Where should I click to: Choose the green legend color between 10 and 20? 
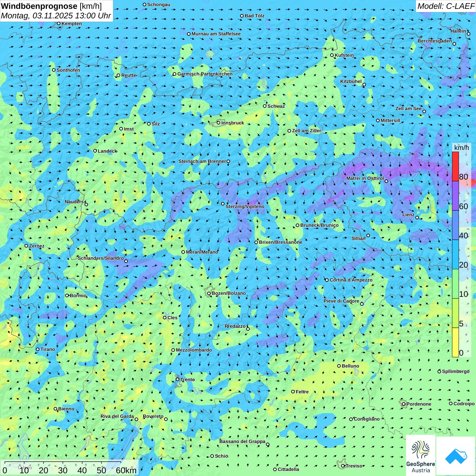point(455,284)
